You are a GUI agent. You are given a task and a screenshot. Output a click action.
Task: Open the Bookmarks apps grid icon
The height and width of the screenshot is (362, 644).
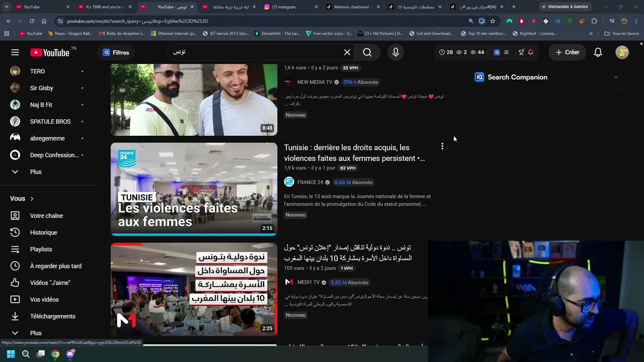click(x=7, y=34)
